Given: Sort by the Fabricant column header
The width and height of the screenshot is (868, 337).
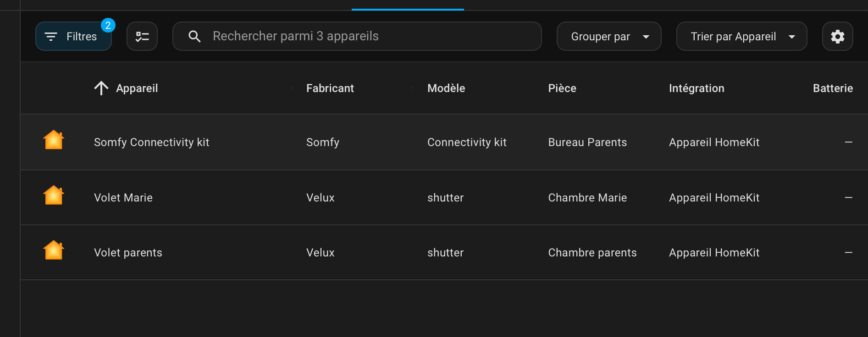Looking at the screenshot, I should pos(330,88).
